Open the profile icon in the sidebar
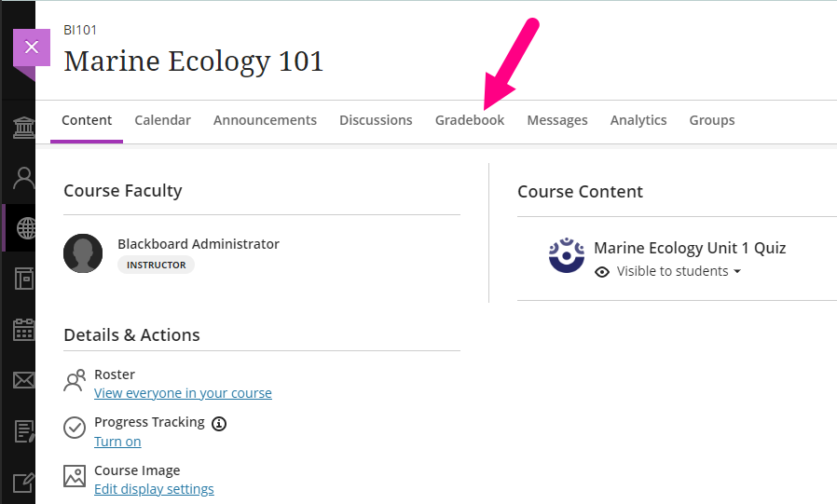The image size is (837, 504). (23, 178)
